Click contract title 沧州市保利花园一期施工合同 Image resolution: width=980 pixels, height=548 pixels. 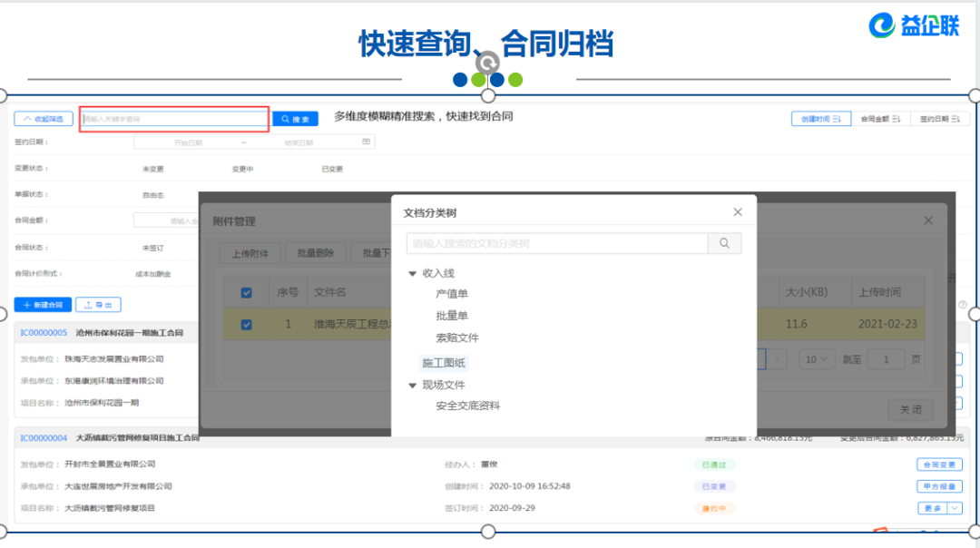tap(130, 333)
